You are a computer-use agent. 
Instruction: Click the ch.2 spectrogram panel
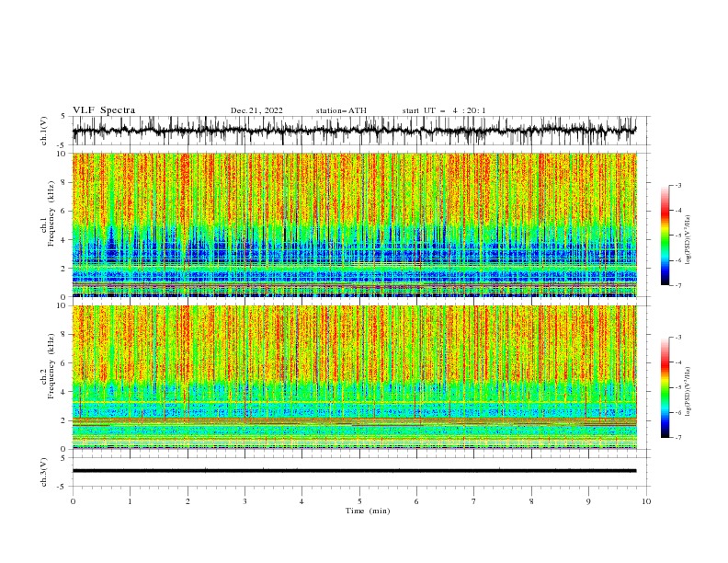click(x=354, y=377)
